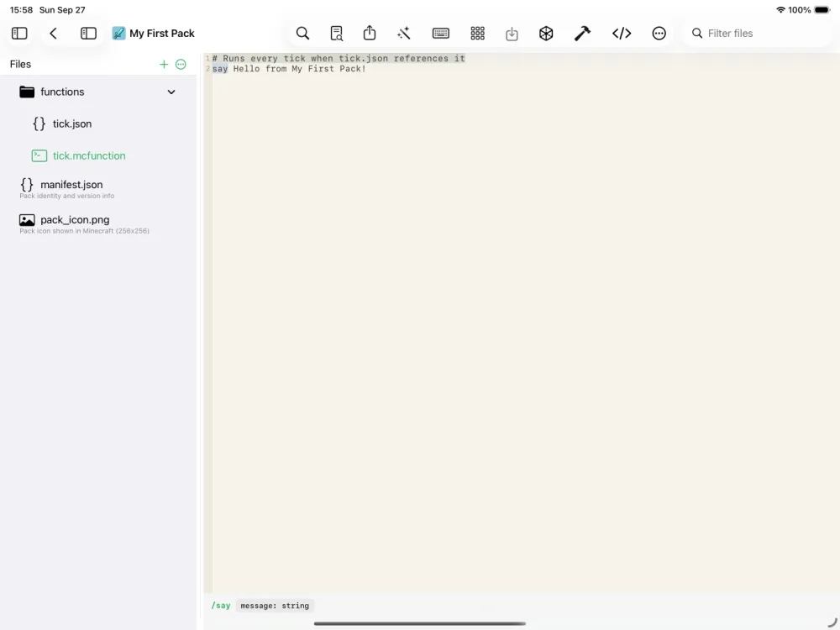Screen dimensions: 840x630
Task: Click the comment line about tick.json
Action: pyautogui.click(x=339, y=59)
